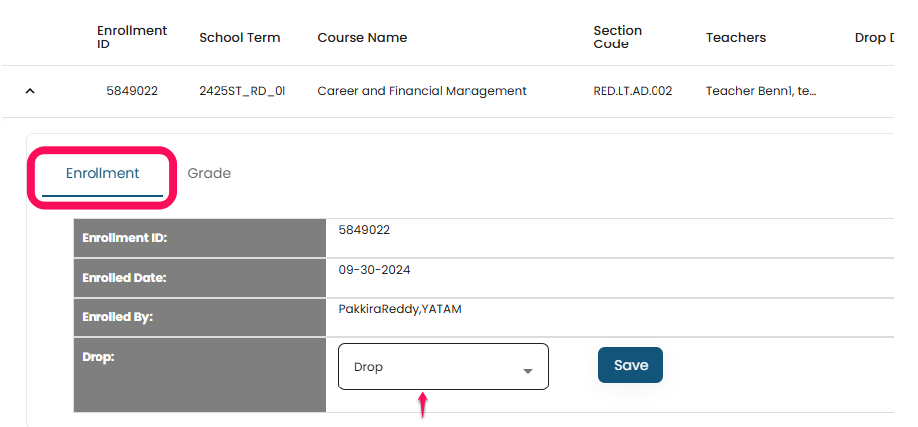918x427 pixels.
Task: Click enrollment ID 5849022 in the table row
Action: coord(132,91)
